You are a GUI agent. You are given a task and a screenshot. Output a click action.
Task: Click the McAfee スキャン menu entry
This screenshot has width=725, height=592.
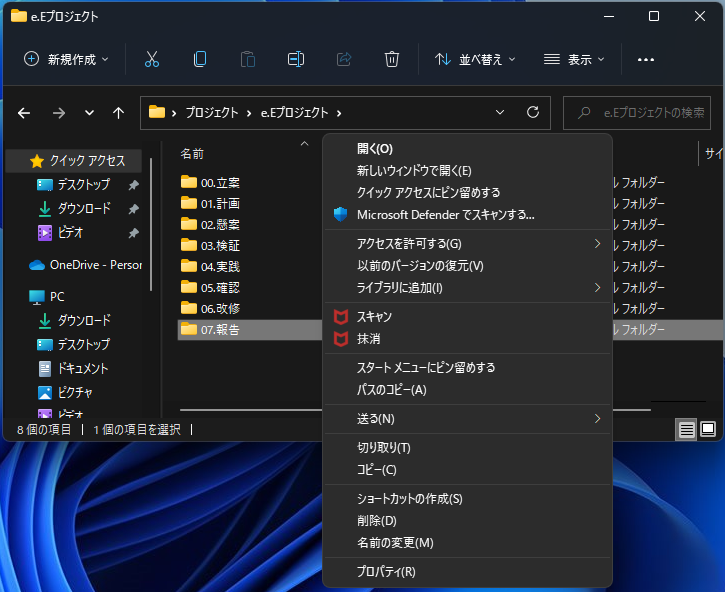(374, 316)
